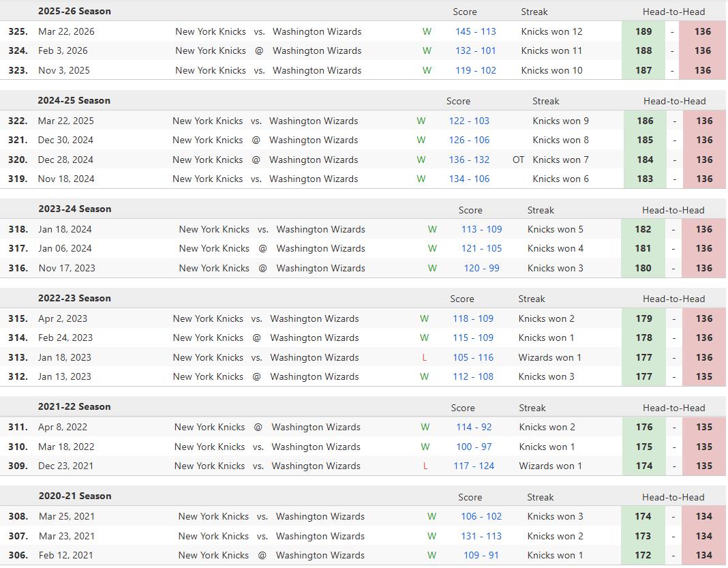This screenshot has height=568, width=728.
Task: Click the Knicks won 12 streak text
Action: pyautogui.click(x=551, y=31)
